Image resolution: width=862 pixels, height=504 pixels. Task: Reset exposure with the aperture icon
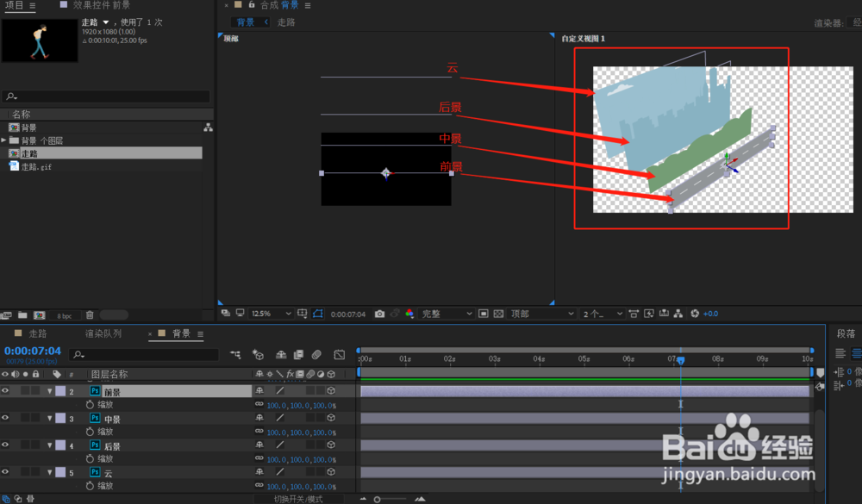[x=695, y=314]
